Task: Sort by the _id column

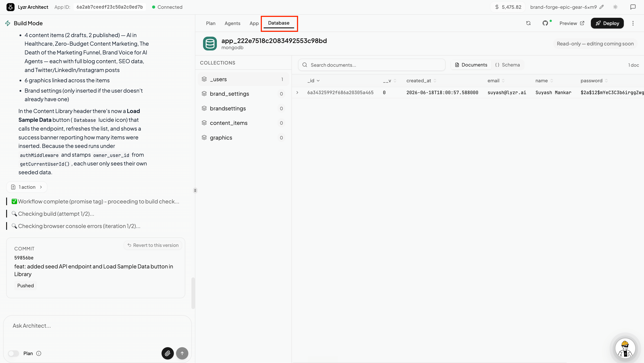Action: pyautogui.click(x=313, y=81)
